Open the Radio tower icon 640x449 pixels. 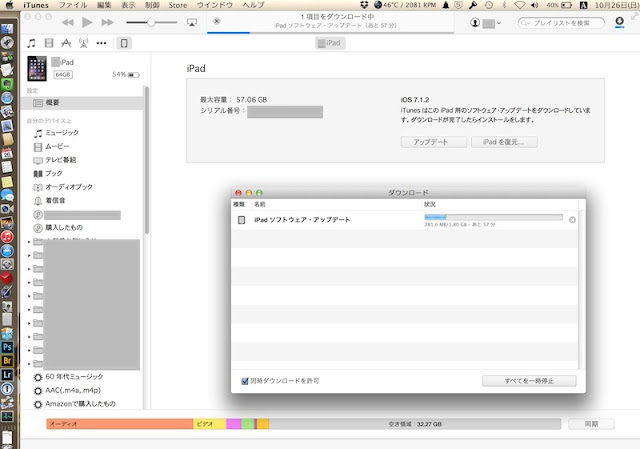84,43
